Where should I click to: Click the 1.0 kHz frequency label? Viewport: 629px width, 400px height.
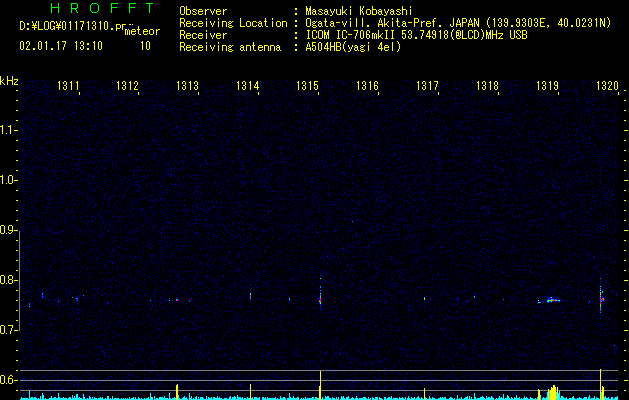8,181
